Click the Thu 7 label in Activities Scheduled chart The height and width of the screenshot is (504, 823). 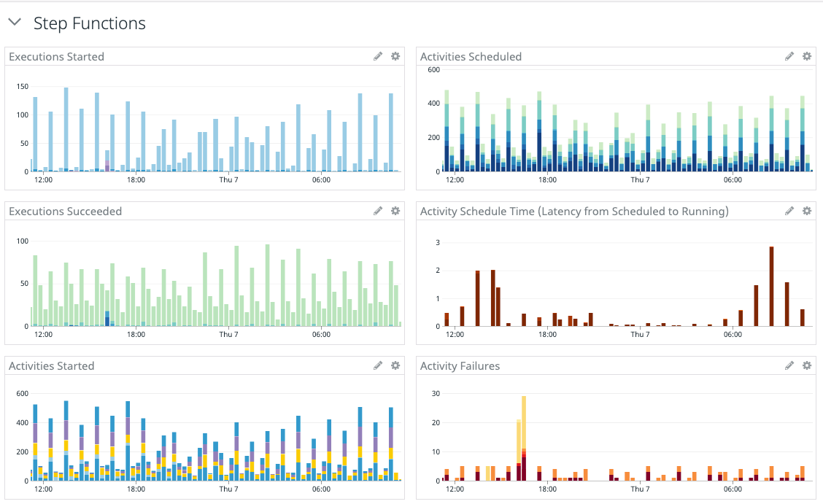click(x=640, y=180)
